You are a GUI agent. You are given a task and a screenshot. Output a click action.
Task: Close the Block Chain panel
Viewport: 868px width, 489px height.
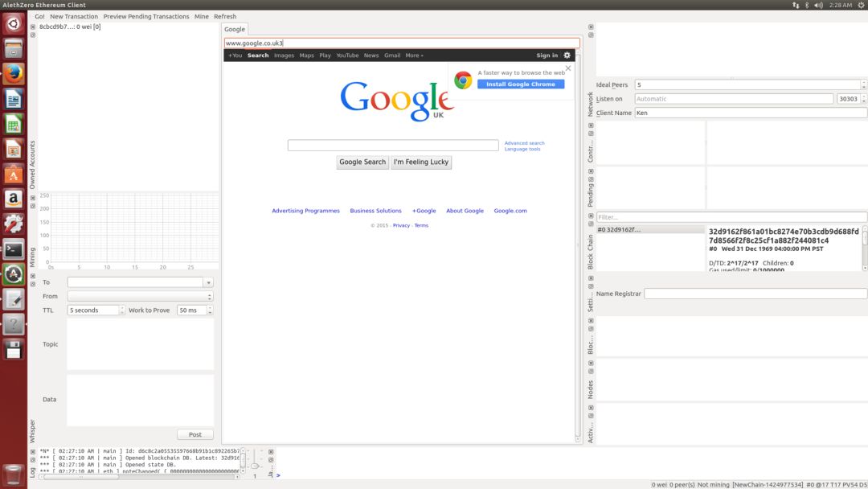(591, 216)
